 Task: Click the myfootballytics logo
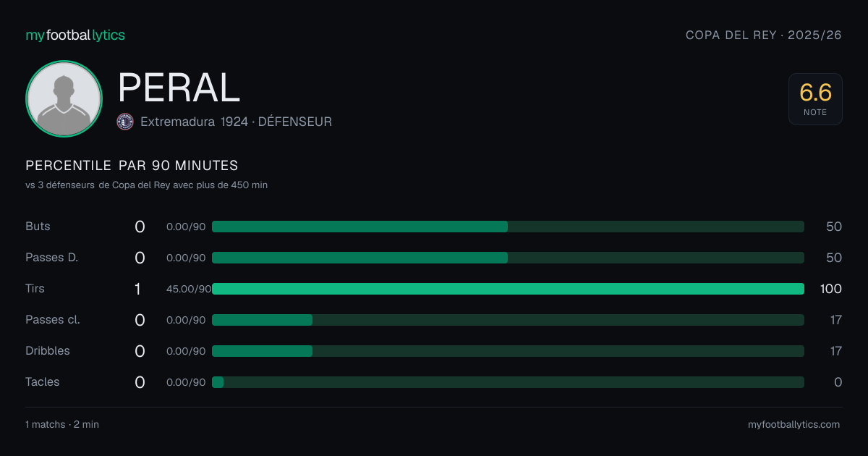(75, 35)
